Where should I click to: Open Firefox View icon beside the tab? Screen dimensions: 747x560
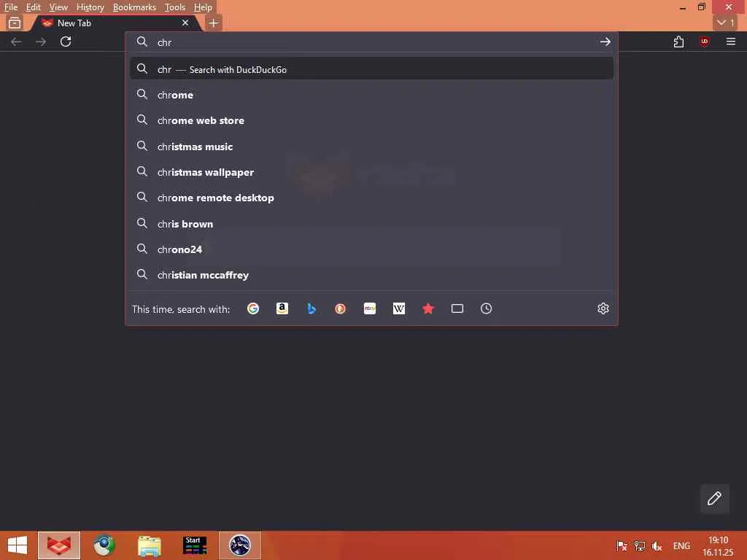point(15,23)
